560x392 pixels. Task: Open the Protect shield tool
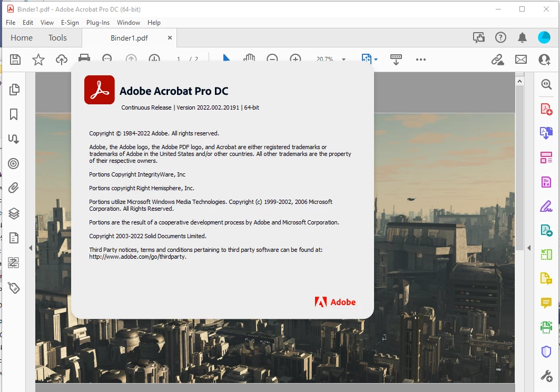546,351
